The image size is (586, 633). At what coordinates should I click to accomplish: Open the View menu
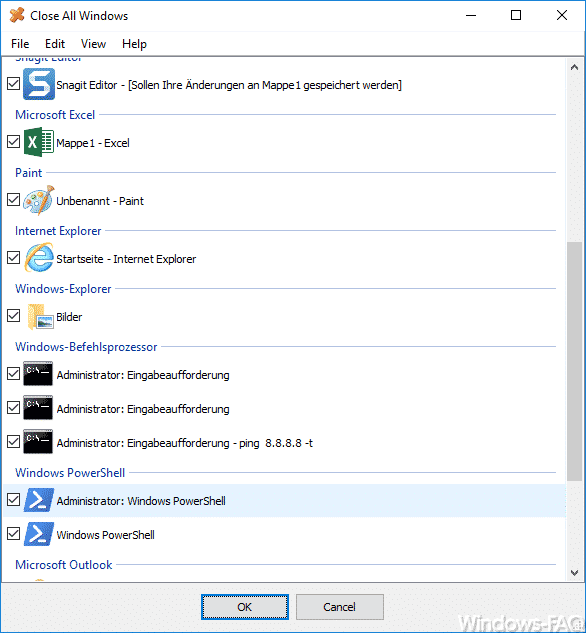[x=93, y=44]
